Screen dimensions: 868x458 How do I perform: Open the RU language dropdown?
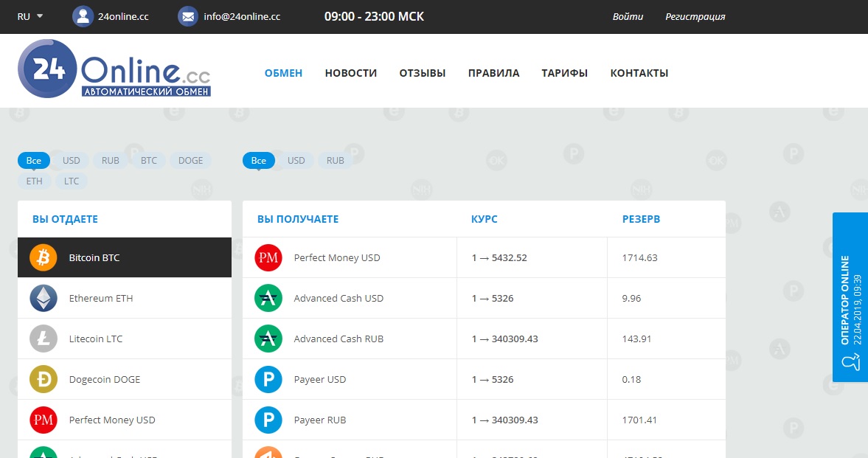[30, 16]
